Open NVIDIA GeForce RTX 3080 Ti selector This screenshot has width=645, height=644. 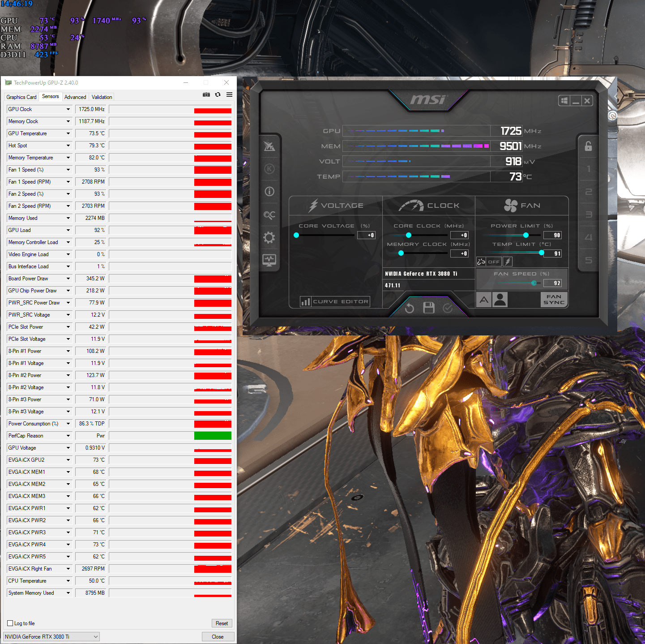click(x=51, y=636)
